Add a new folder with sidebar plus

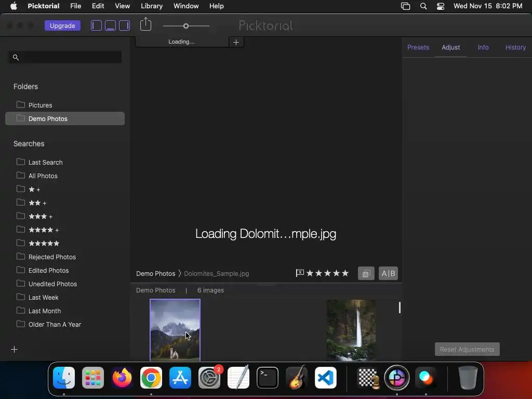14,350
